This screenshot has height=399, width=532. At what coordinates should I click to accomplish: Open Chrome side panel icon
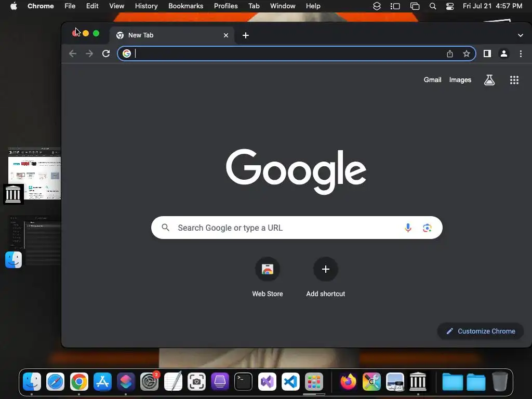pyautogui.click(x=487, y=54)
